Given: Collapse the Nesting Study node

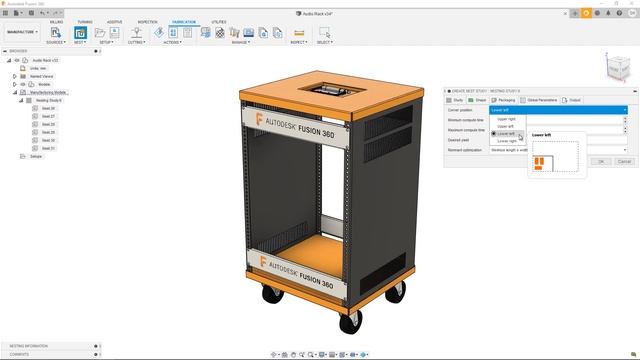Looking at the screenshot, I should 21,100.
